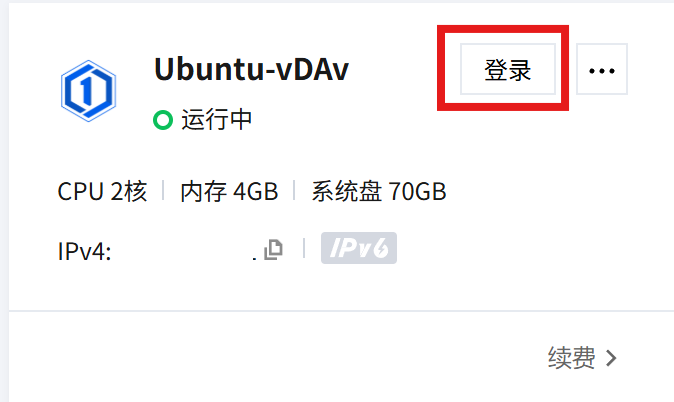Open instance Ubuntu-vDAv by its name
The height and width of the screenshot is (402, 674).
251,69
